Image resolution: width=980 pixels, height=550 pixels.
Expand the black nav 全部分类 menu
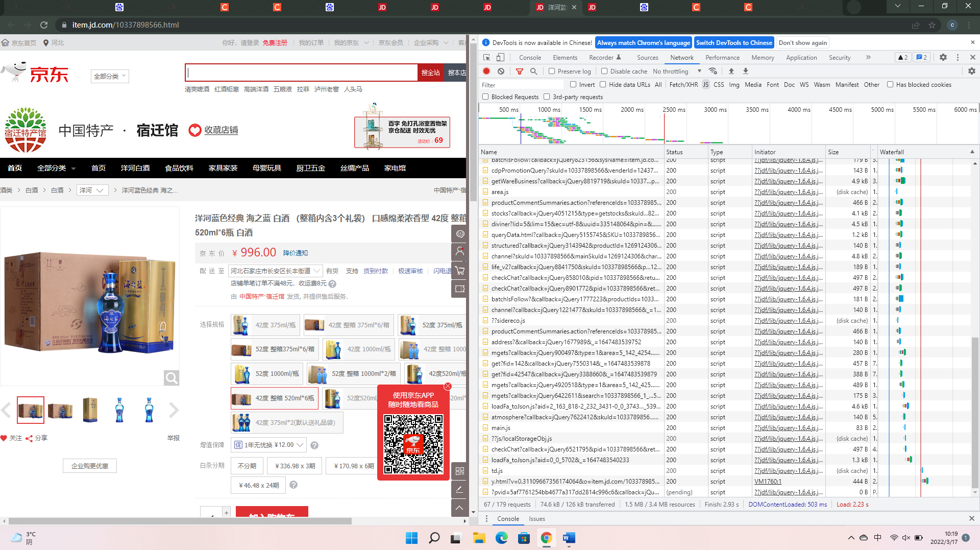[56, 168]
